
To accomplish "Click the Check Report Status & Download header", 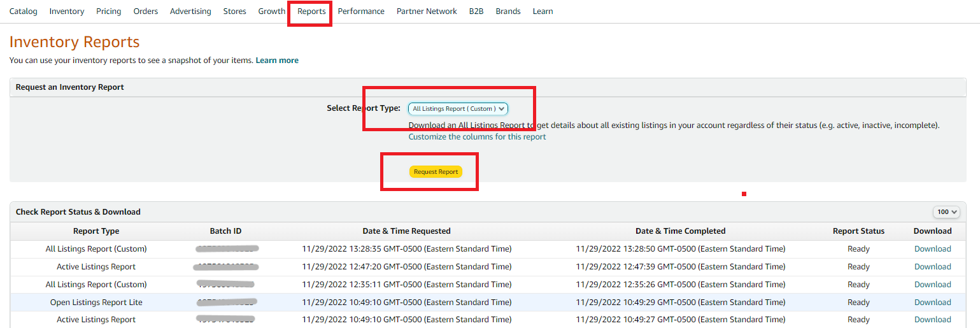I will pos(78,212).
